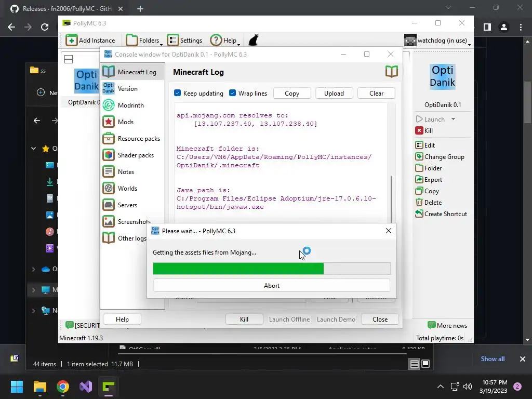The height and width of the screenshot is (399, 532).
Task: Open the Folders toolbar menu
Action: (x=144, y=41)
